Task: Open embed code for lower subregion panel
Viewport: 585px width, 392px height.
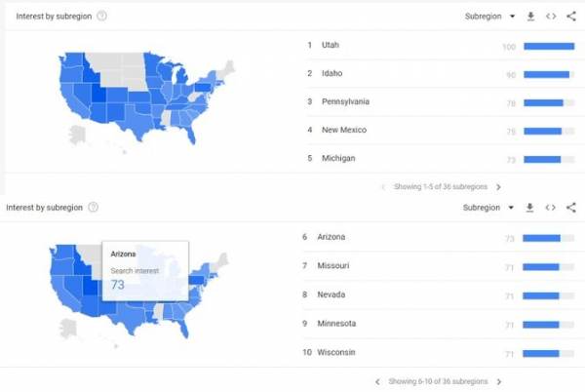Action: (x=551, y=208)
